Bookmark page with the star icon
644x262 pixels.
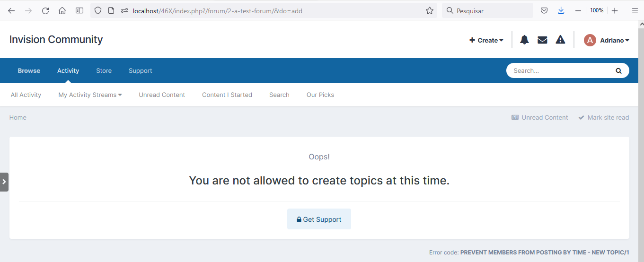point(430,10)
